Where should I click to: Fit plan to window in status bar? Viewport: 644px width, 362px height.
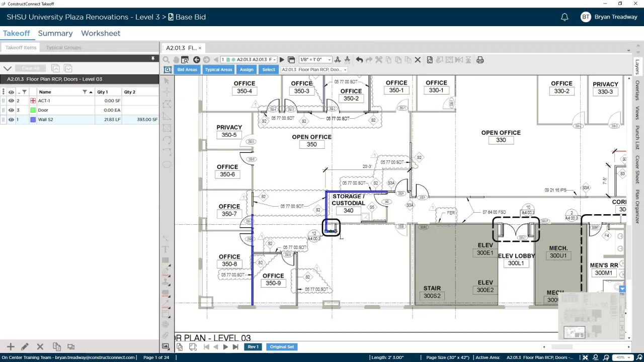[x=585, y=357]
